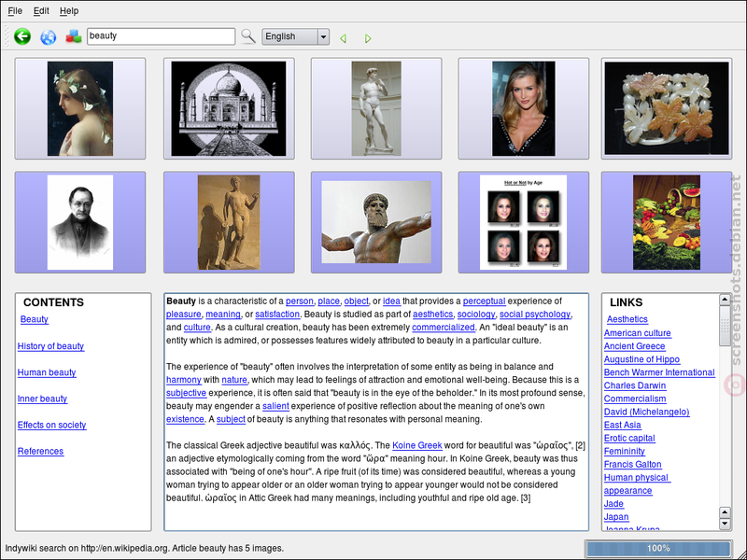
Task: Open the Ancient Greece link
Action: (635, 346)
